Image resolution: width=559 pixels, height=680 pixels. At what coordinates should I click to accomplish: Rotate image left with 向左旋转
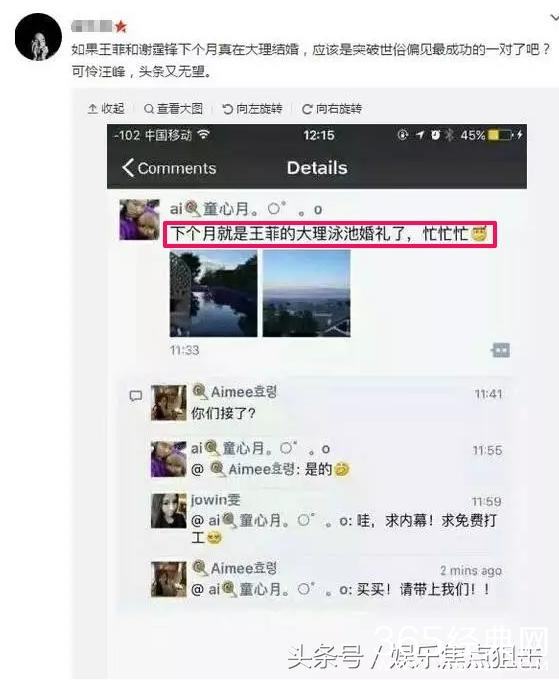point(252,108)
